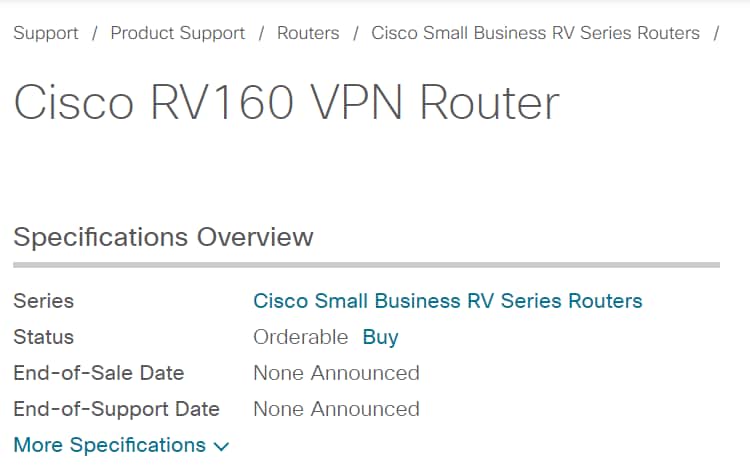Expand the More Specifications text link
750x471 pixels.
[x=110, y=445]
